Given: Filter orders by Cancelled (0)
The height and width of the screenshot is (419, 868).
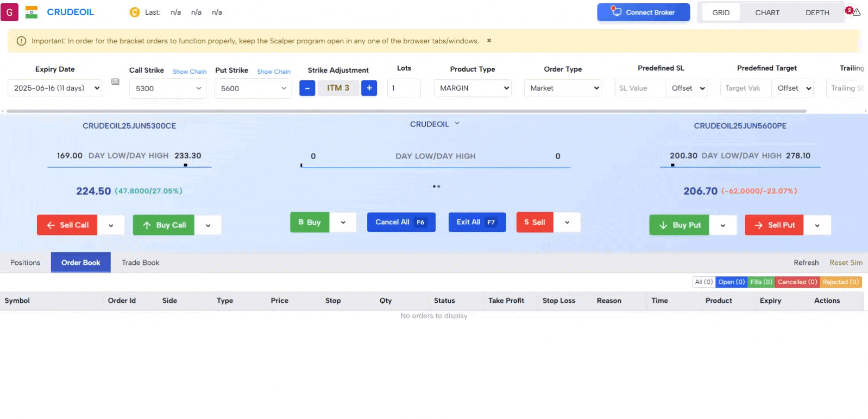Looking at the screenshot, I should 797,282.
